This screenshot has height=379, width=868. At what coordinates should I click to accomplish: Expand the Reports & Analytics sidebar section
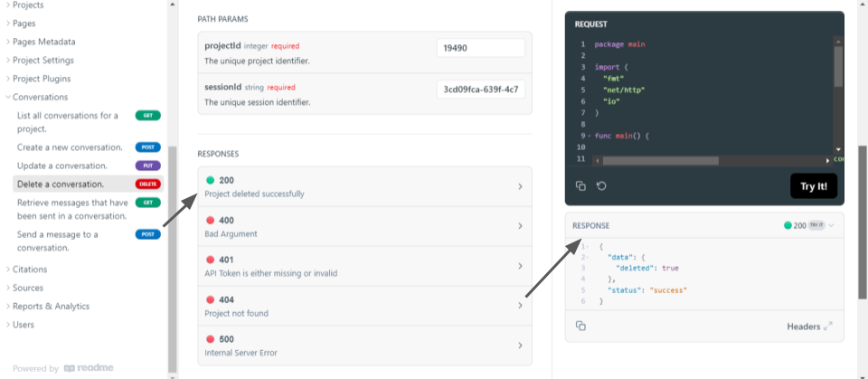pyautogui.click(x=47, y=306)
